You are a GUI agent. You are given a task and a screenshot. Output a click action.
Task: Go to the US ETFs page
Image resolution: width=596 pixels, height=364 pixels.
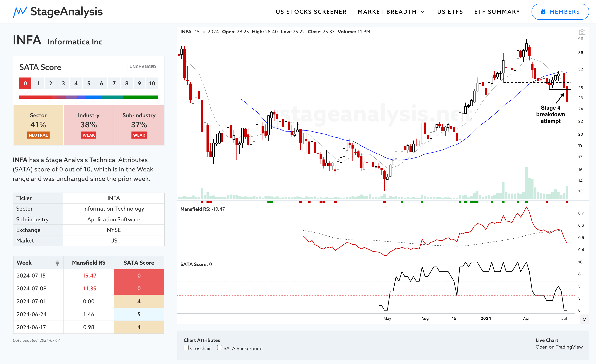click(450, 12)
